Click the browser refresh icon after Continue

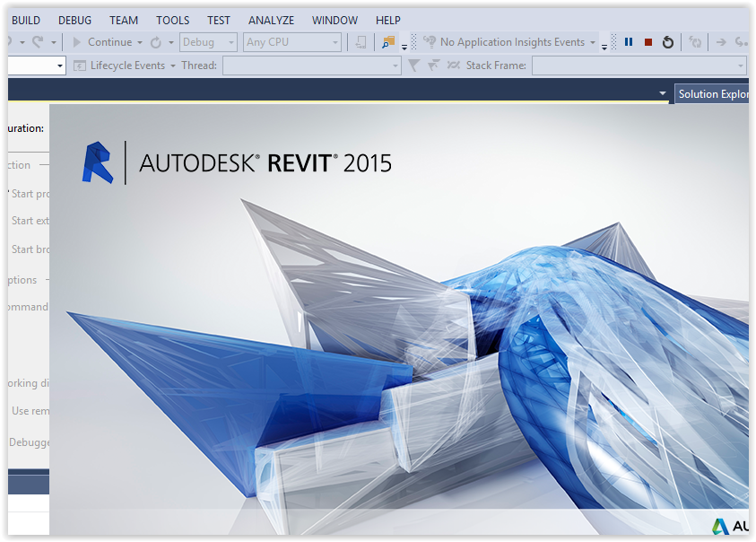(156, 42)
